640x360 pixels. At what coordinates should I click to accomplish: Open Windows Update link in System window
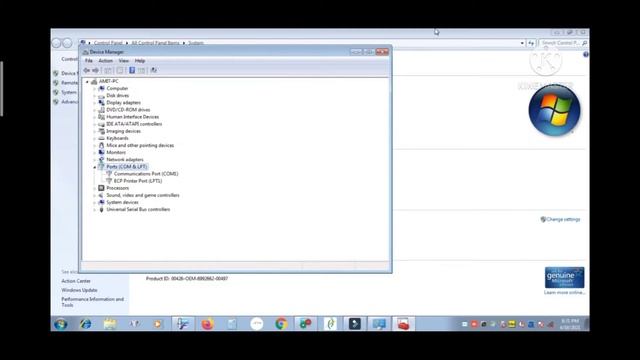point(79,290)
